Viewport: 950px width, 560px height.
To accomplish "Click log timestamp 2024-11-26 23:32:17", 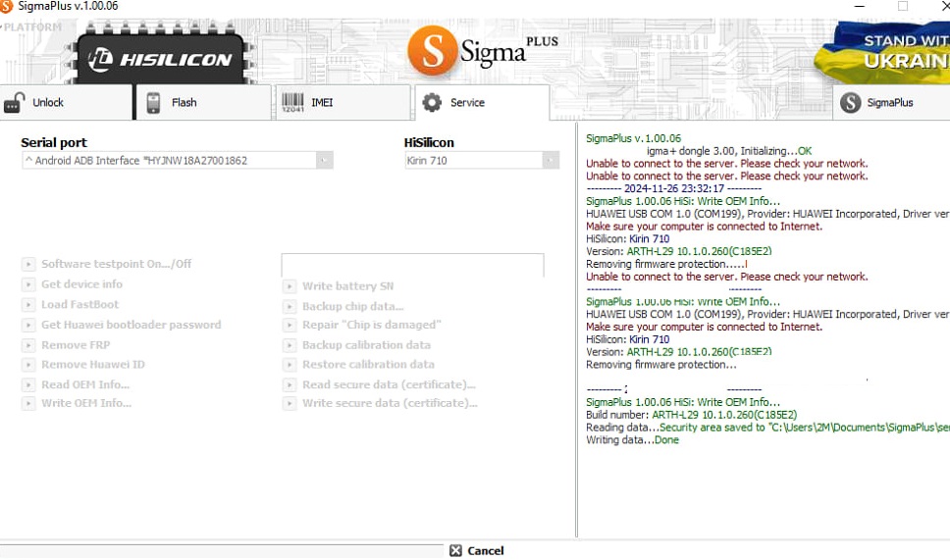I will (673, 188).
